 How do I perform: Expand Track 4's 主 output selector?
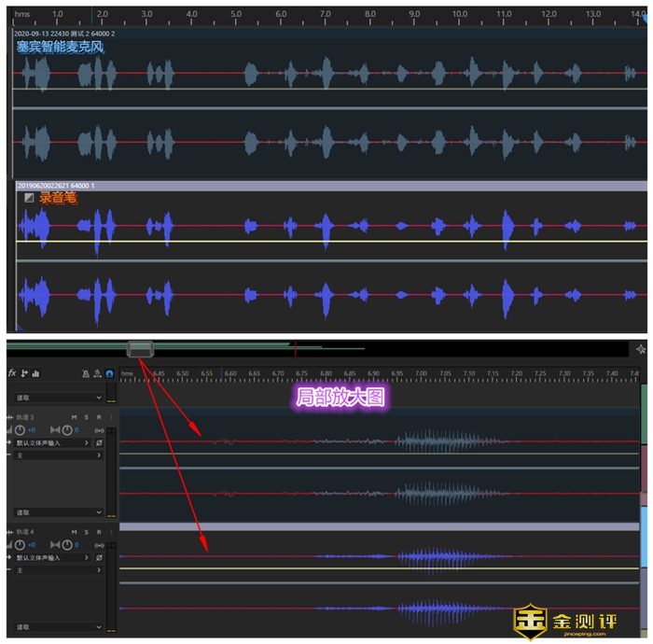[x=58, y=570]
